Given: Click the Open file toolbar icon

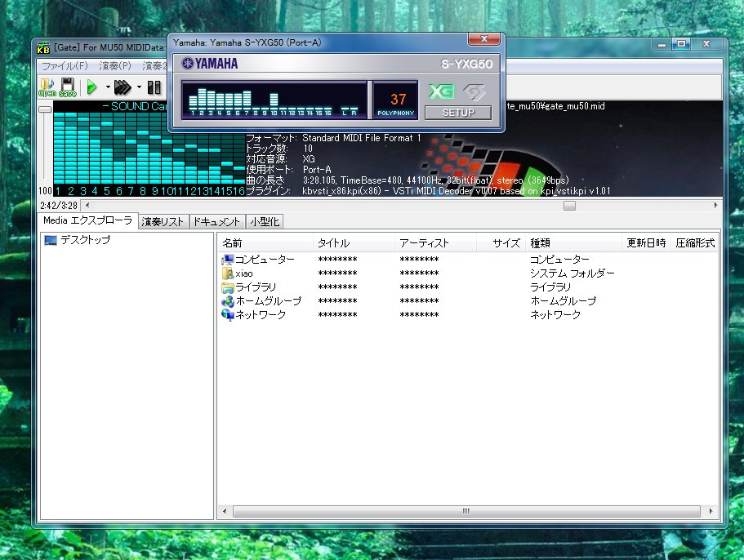Looking at the screenshot, I should [47, 87].
